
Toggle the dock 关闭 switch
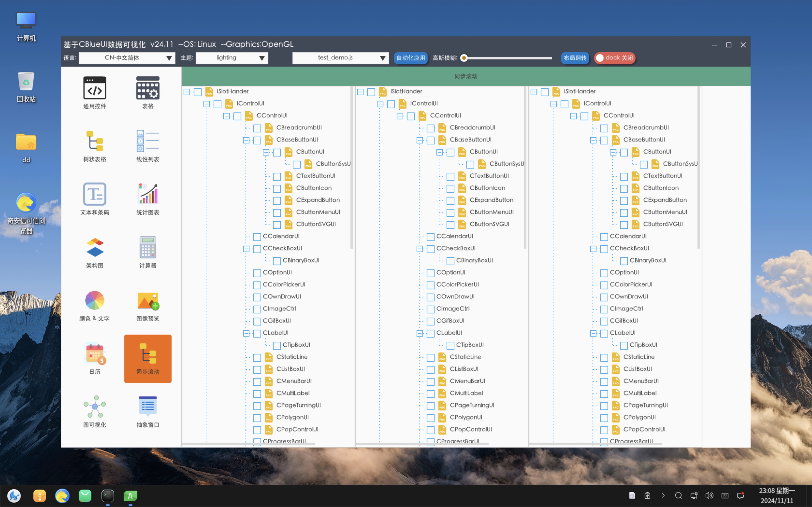click(x=614, y=58)
